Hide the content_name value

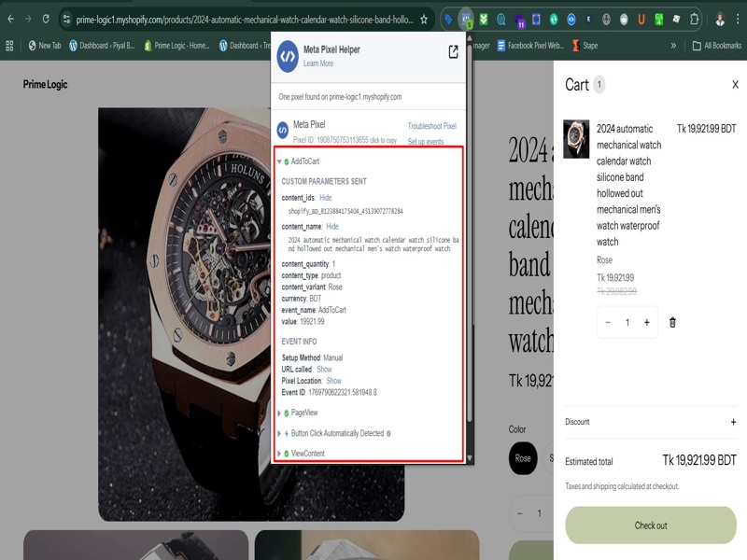click(332, 226)
